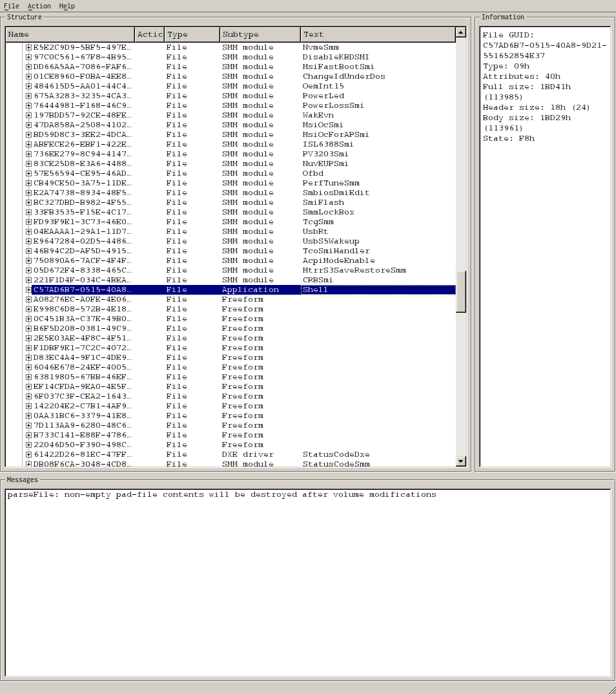Expand the 04EAAAA1-29A1-11D7 node
The width and height of the screenshot is (616, 694).
28,231
